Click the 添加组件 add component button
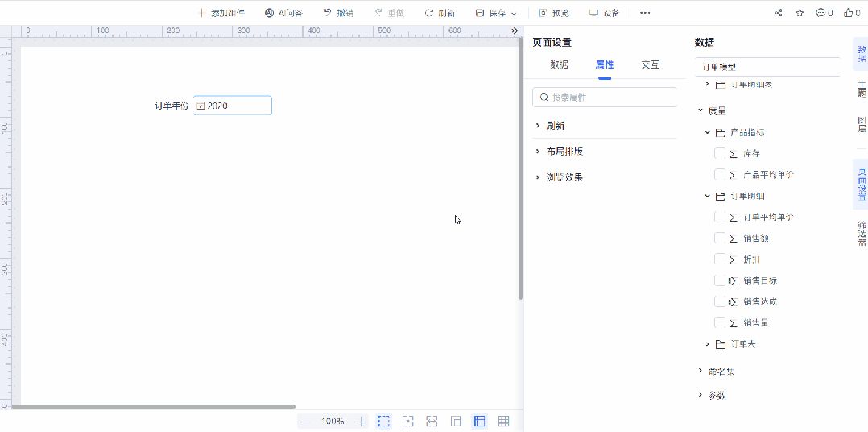This screenshot has width=868, height=432. pos(221,13)
